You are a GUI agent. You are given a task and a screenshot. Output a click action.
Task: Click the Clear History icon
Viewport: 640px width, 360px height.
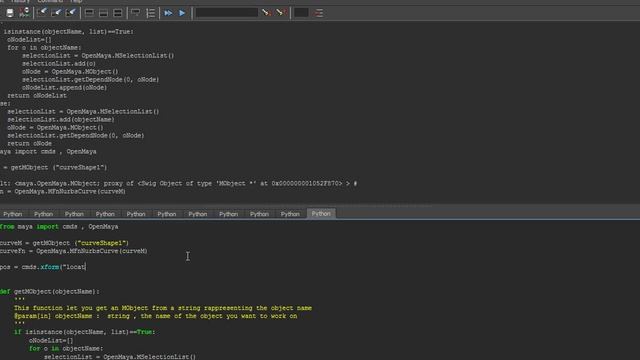[x=42, y=13]
